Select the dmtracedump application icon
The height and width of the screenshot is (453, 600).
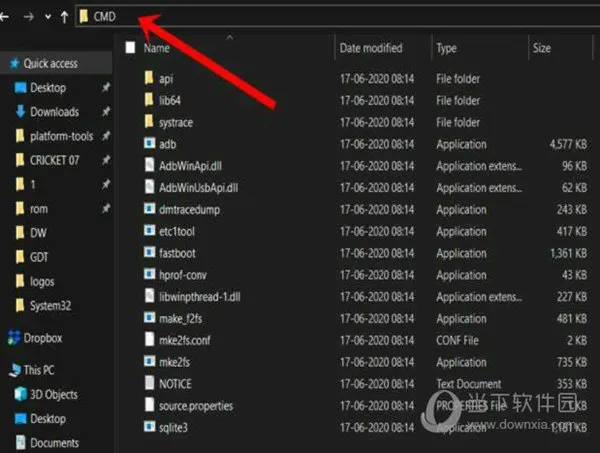click(x=150, y=209)
